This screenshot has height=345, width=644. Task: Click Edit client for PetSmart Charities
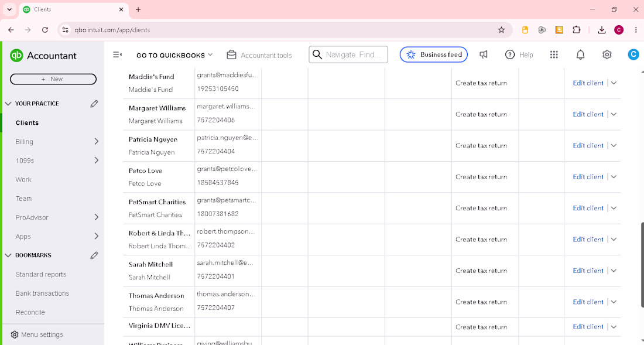[x=588, y=208]
